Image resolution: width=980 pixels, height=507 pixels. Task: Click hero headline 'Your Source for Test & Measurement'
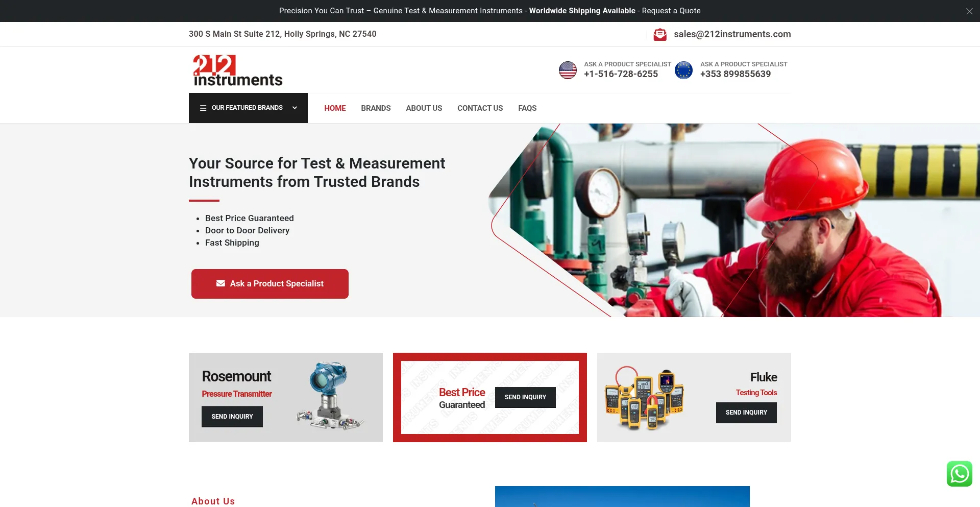(x=317, y=163)
